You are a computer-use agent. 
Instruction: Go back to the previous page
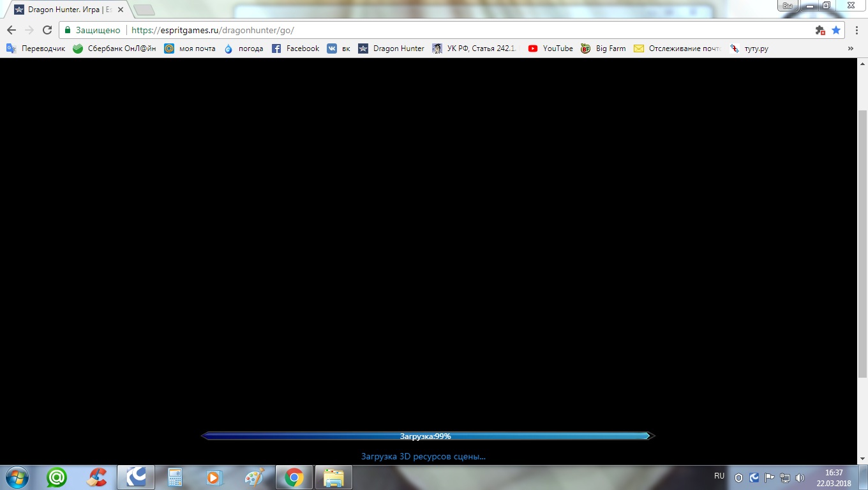[11, 30]
